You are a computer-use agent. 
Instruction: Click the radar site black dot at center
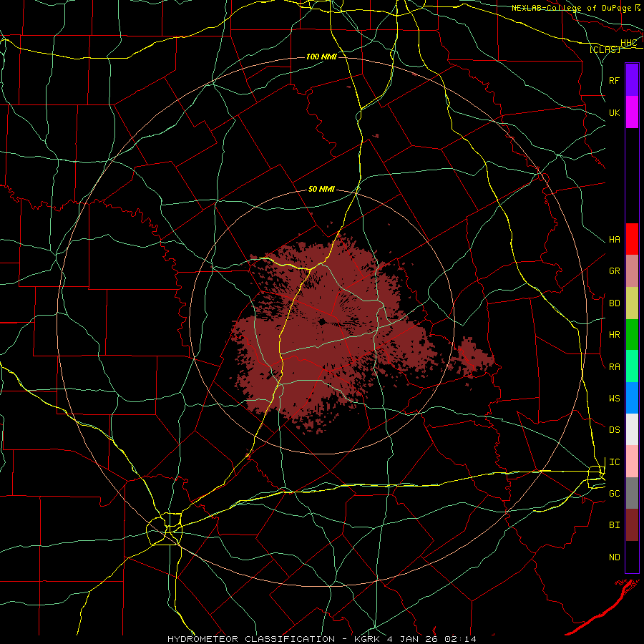[x=323, y=321]
